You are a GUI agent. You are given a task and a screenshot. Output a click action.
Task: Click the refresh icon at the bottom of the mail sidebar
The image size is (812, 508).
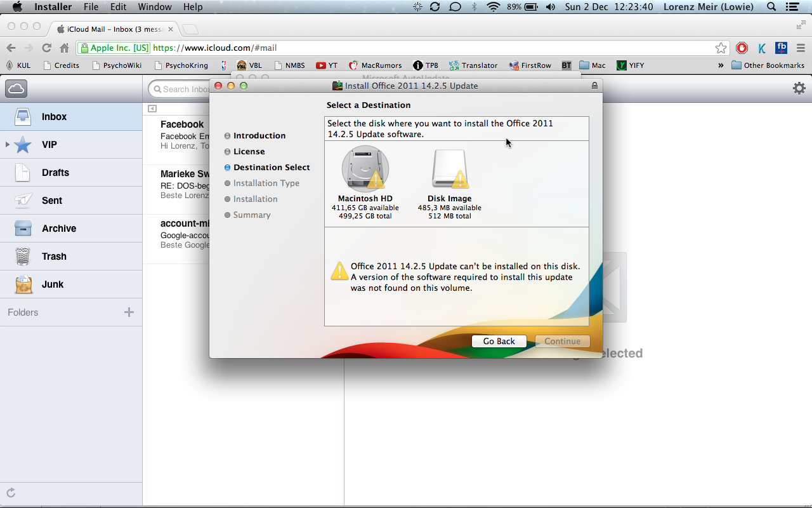11,493
